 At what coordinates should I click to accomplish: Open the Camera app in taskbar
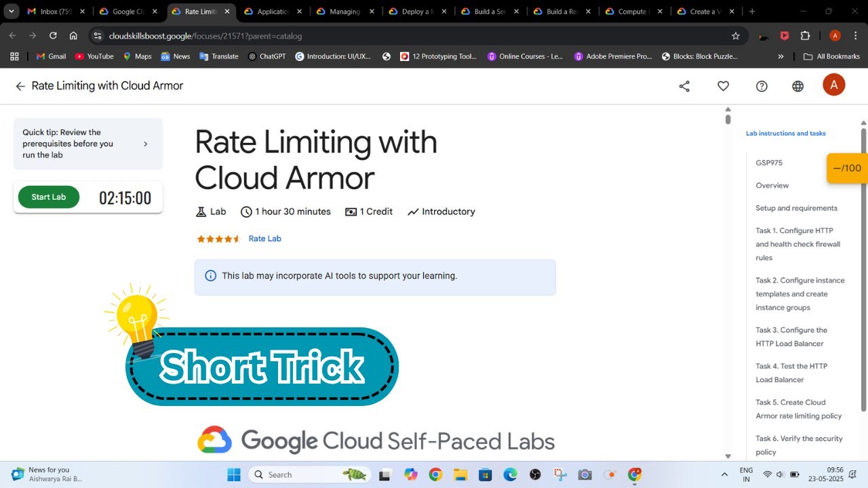(x=585, y=474)
